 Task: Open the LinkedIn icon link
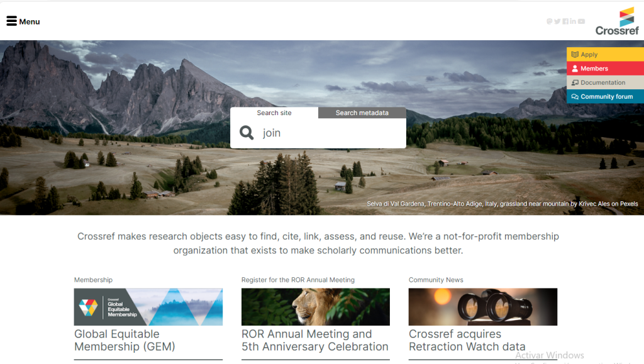pos(573,21)
